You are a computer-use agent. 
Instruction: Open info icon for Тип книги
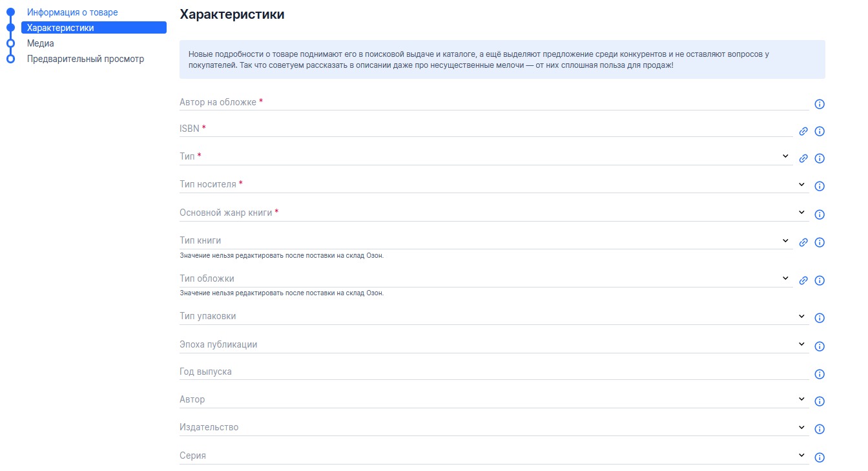[x=820, y=243]
